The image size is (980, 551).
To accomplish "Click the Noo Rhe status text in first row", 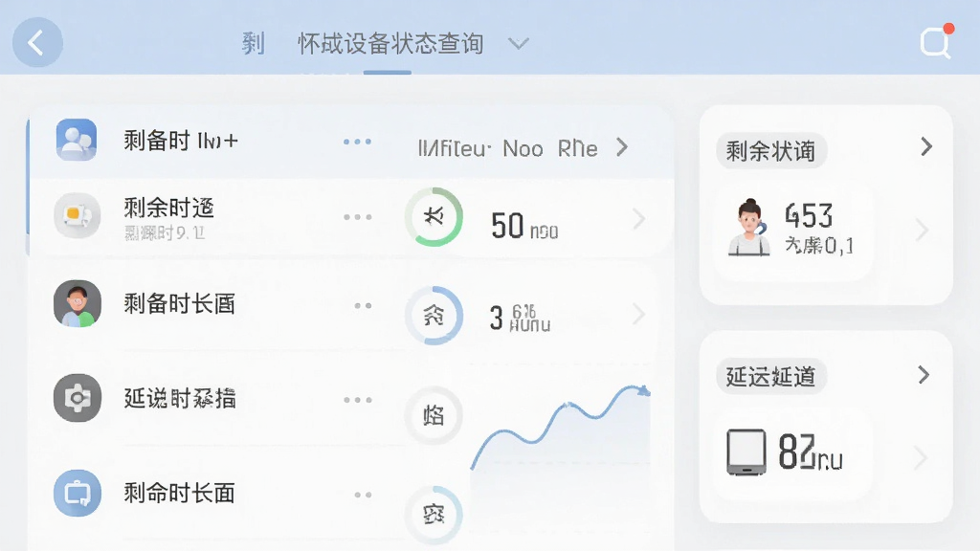I will [x=550, y=148].
